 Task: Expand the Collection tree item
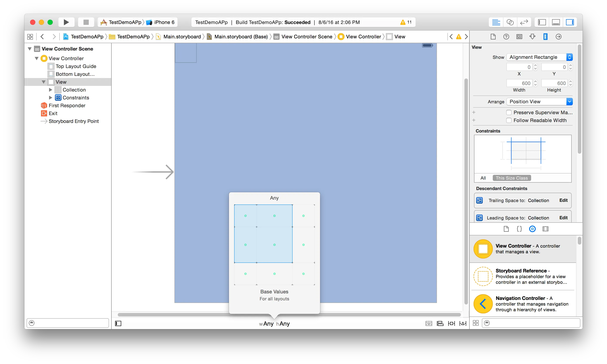tap(51, 90)
